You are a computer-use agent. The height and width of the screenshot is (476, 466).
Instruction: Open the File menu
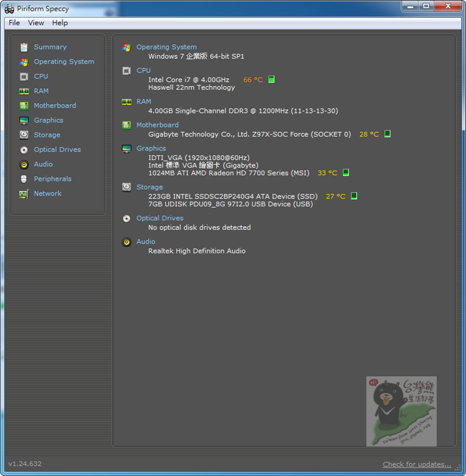pyautogui.click(x=14, y=23)
